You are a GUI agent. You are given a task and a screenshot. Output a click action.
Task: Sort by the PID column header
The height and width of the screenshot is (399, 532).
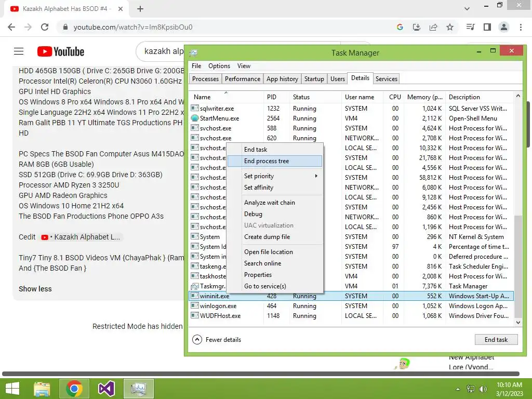pyautogui.click(x=276, y=97)
